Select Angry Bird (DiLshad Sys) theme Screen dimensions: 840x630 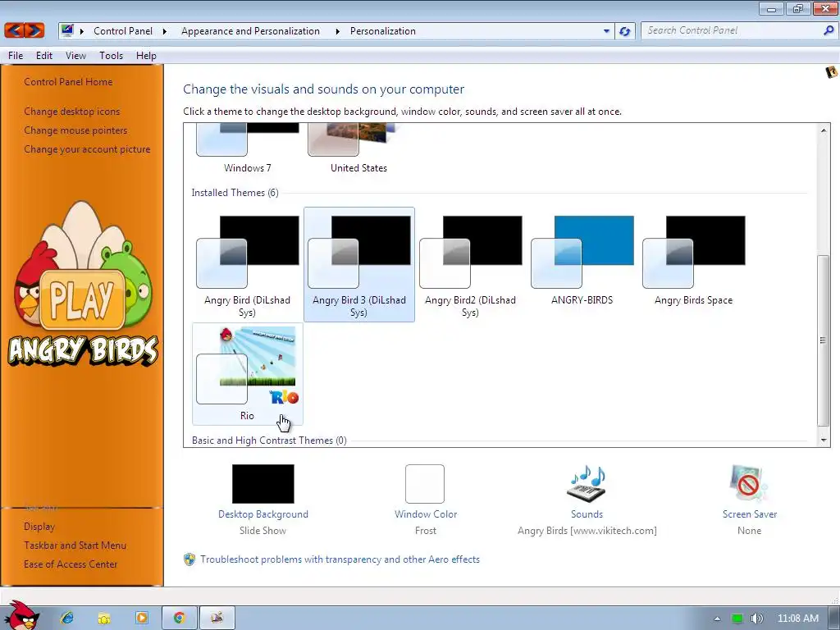pos(248,265)
